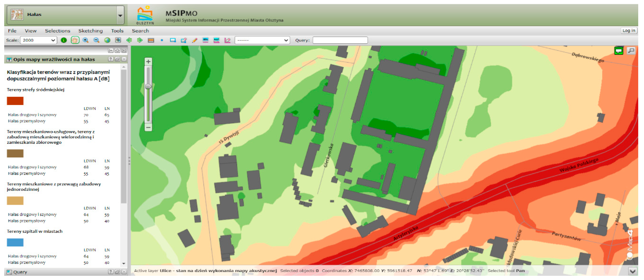This screenshot has width=644, height=280.
Task: Open the Selections menu
Action: [58, 31]
